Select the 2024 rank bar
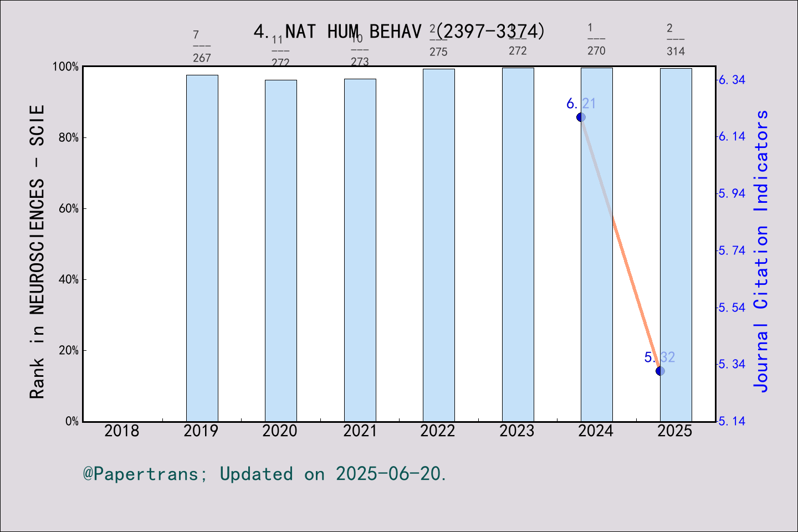This screenshot has height=532, width=798. point(597,244)
